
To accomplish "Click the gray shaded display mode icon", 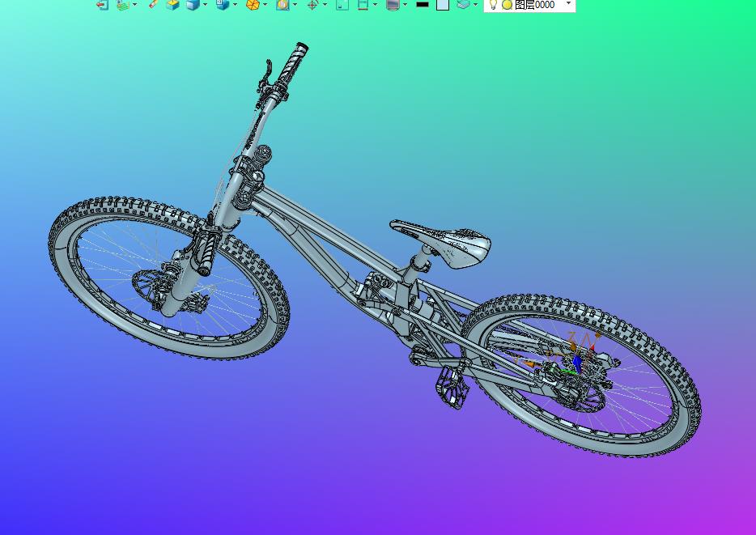I will 393,5.
